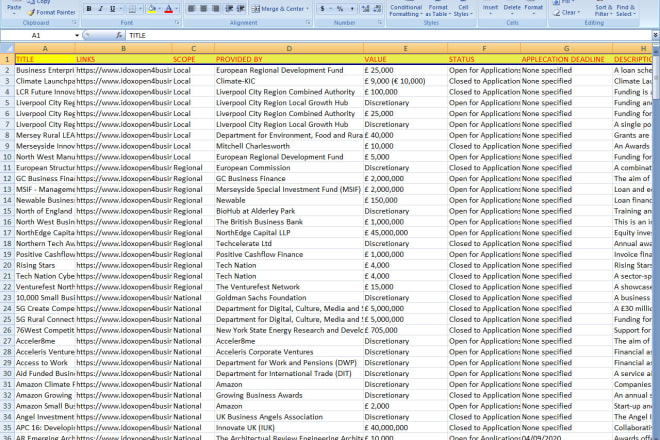Select the PROVIDED BY header cell

[x=289, y=59]
